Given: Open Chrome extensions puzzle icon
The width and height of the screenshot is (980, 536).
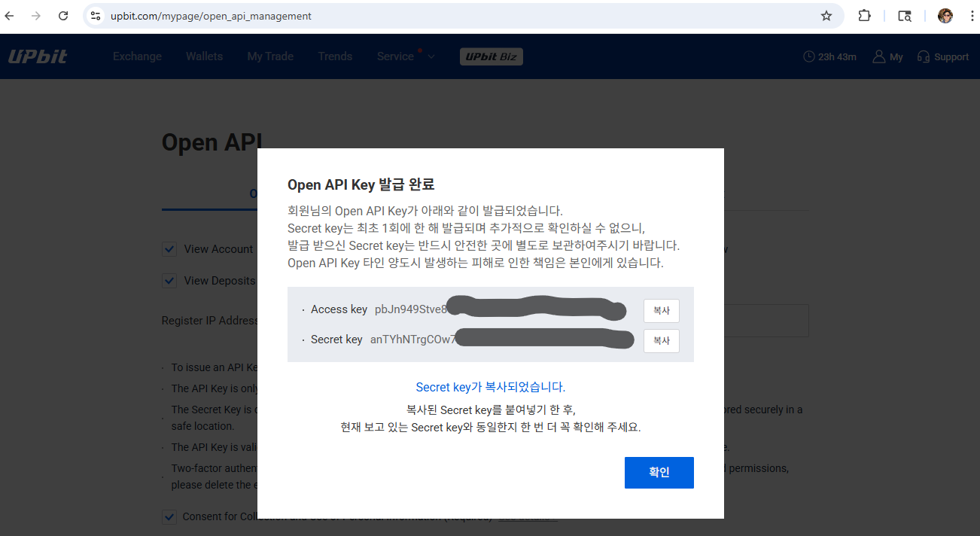Looking at the screenshot, I should [864, 15].
